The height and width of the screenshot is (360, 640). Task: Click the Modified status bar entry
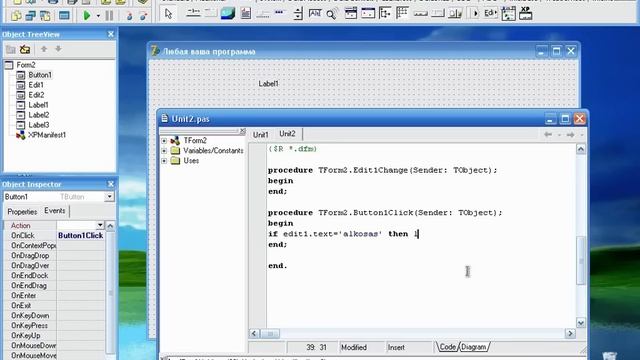[x=354, y=348]
